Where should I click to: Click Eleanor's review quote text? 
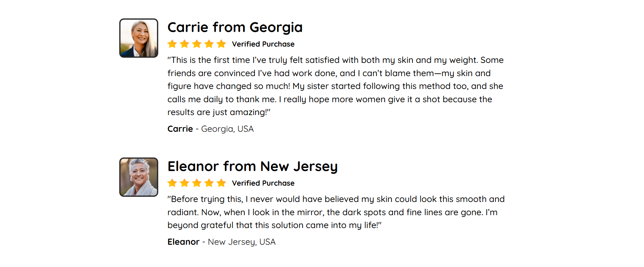point(336,212)
